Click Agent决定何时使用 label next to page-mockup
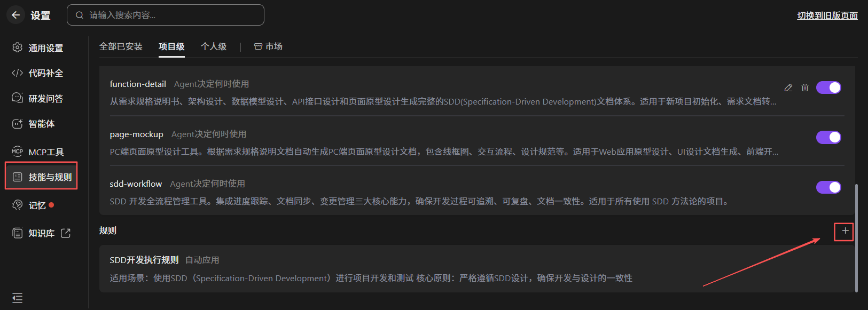Screen dimensions: 868x310 209,134
